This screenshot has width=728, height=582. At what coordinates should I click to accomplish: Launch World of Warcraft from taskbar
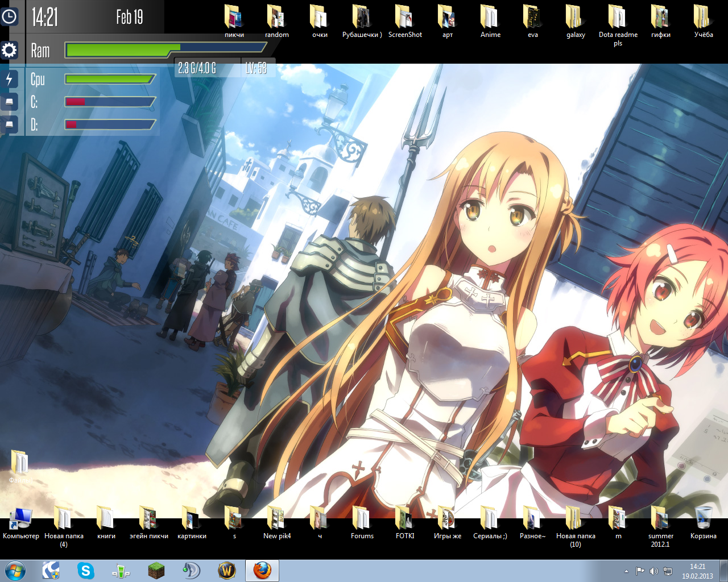[227, 570]
